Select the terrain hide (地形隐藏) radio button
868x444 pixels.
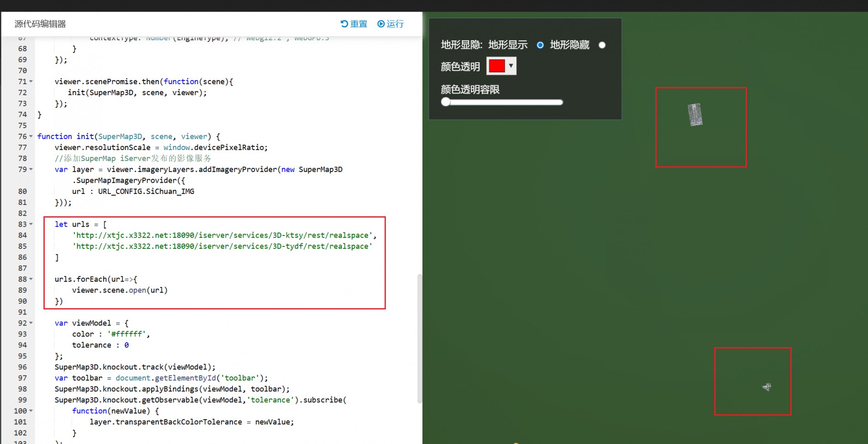point(602,45)
